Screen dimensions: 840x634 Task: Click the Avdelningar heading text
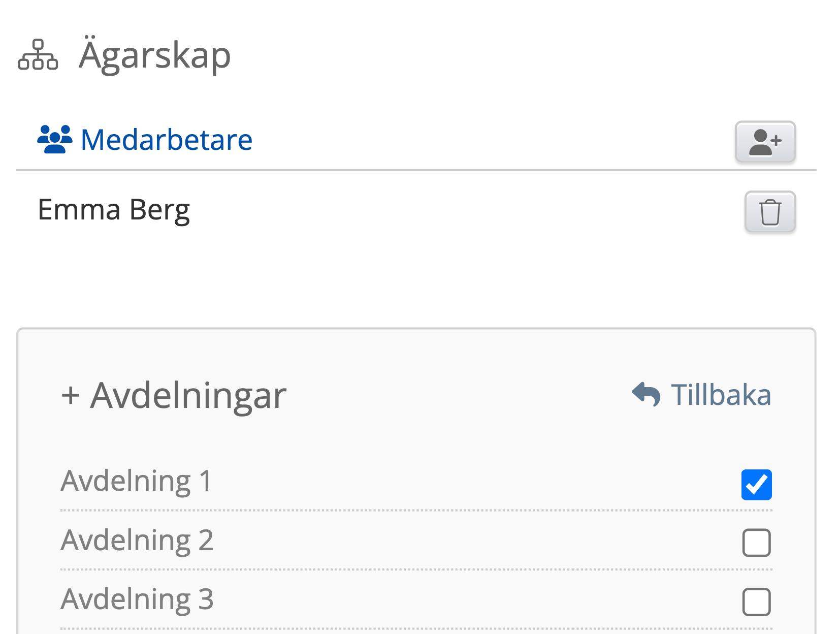(x=188, y=395)
